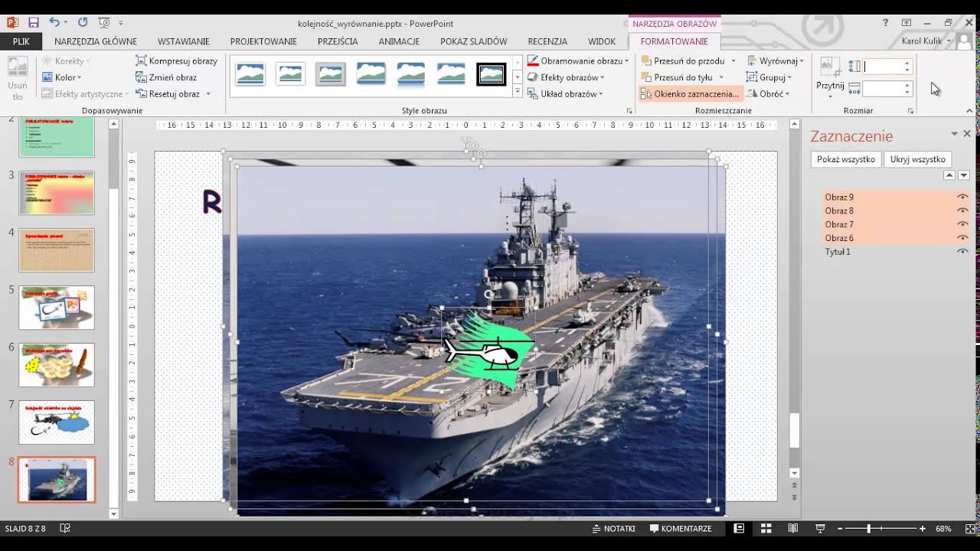Click Resetuj obraz reset picture
The width and height of the screenshot is (980, 551).
pyautogui.click(x=168, y=94)
